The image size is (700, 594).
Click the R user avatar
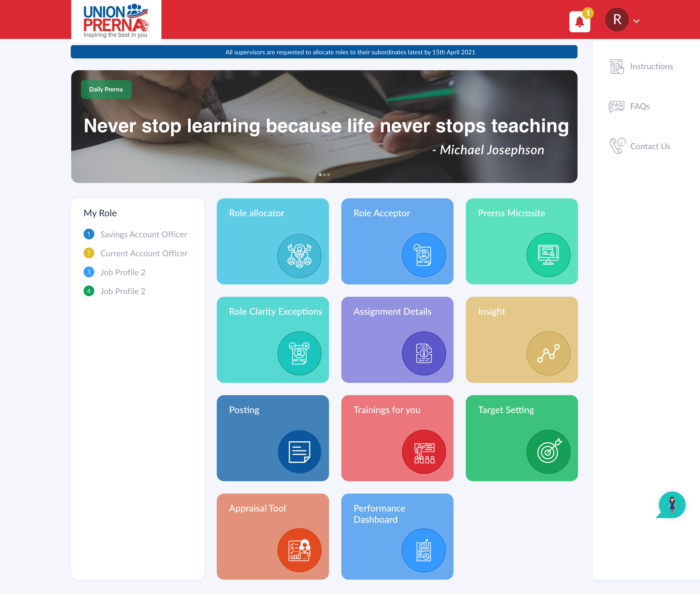(616, 19)
